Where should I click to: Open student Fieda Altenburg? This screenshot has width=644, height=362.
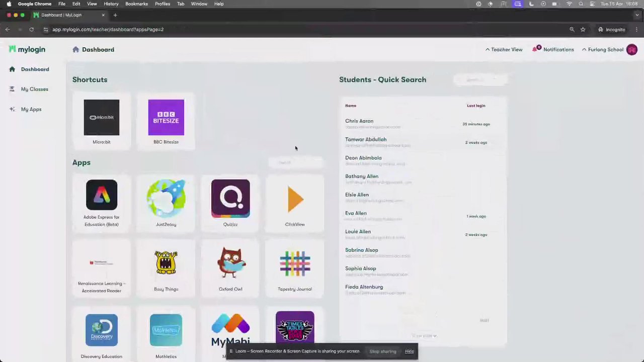tap(364, 287)
